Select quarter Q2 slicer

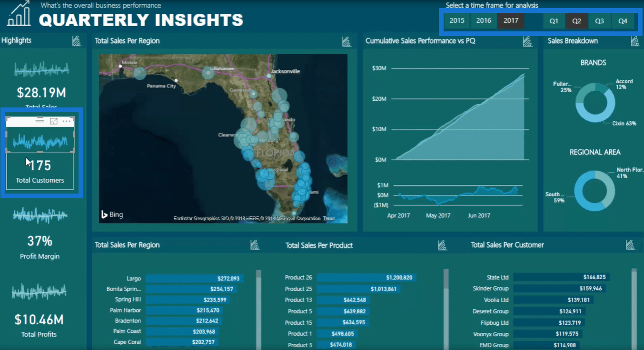point(576,21)
